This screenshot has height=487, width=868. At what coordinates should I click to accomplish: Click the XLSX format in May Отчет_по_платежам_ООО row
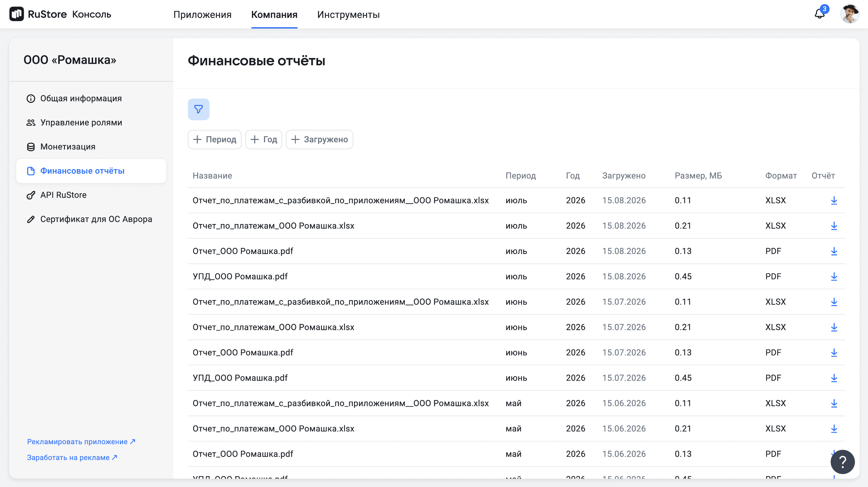(776, 429)
